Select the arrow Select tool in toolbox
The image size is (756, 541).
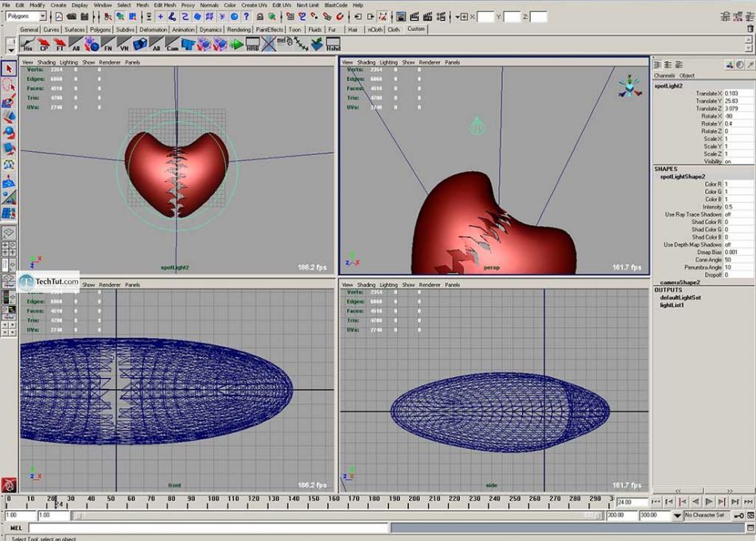[9, 69]
